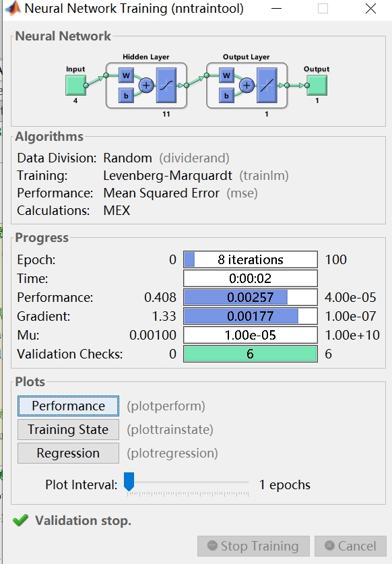Click the green Output block icon
392x564 pixels.
[x=317, y=86]
